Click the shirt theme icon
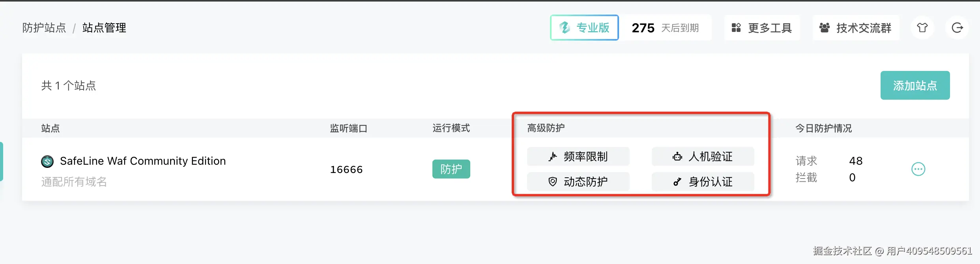980x264 pixels. coord(922,28)
